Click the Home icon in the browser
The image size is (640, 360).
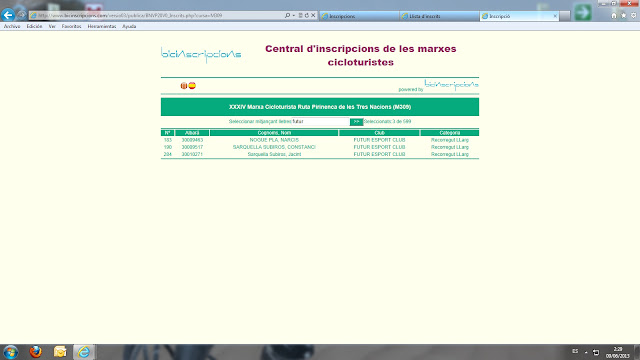614,16
